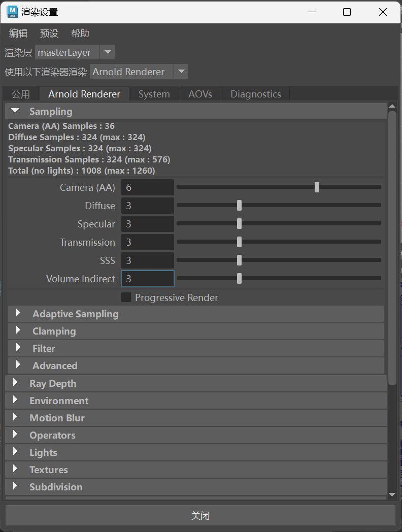Click the scrollbar up arrow
Viewport: 402px width, 532px height.
pos(392,106)
